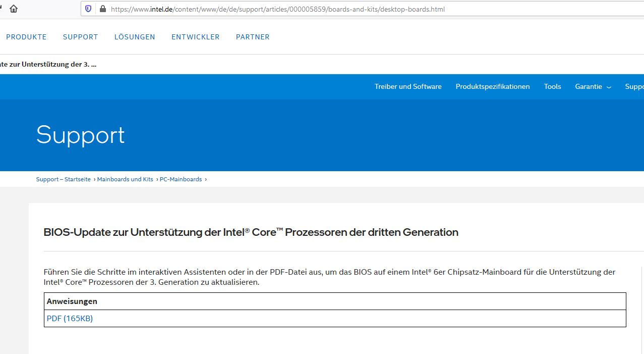Open the PRODUKTE menu
644x354 pixels.
(26, 37)
